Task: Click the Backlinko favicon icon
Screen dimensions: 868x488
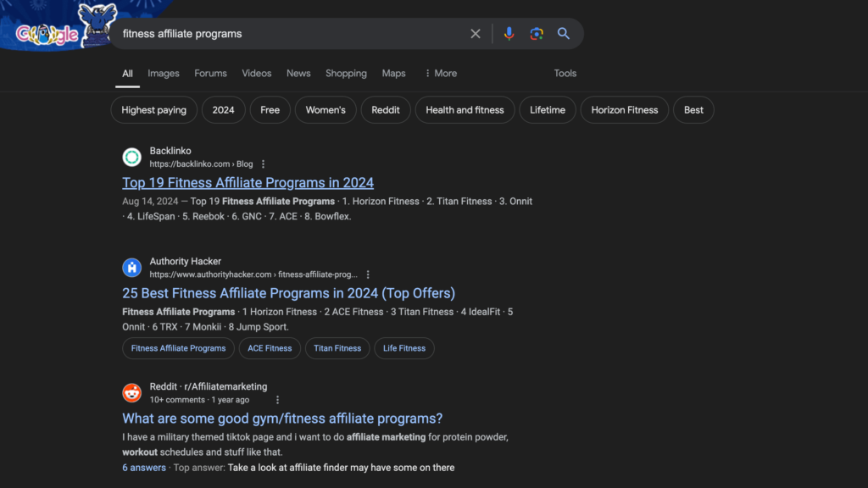Action: tap(131, 157)
